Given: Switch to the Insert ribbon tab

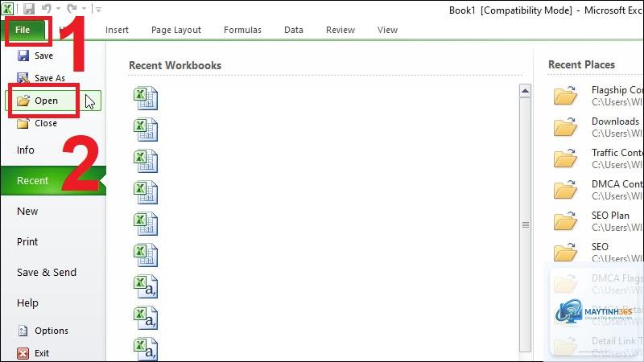Looking at the screenshot, I should (117, 30).
